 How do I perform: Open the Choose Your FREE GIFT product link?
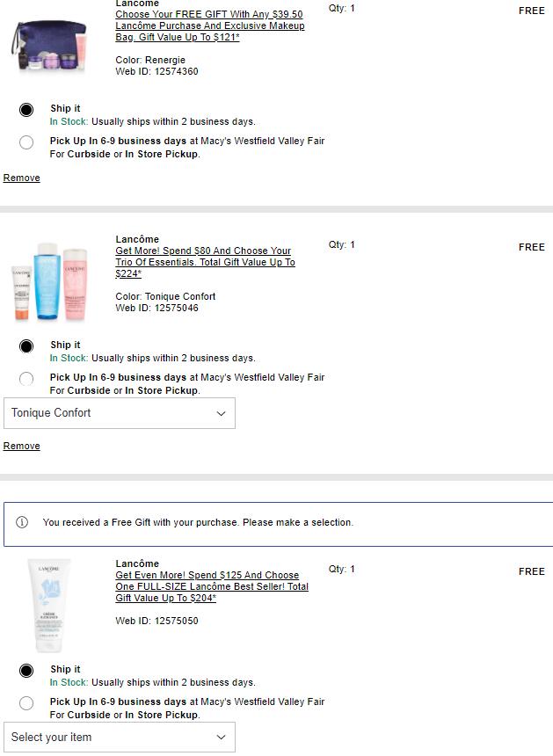pyautogui.click(x=209, y=25)
